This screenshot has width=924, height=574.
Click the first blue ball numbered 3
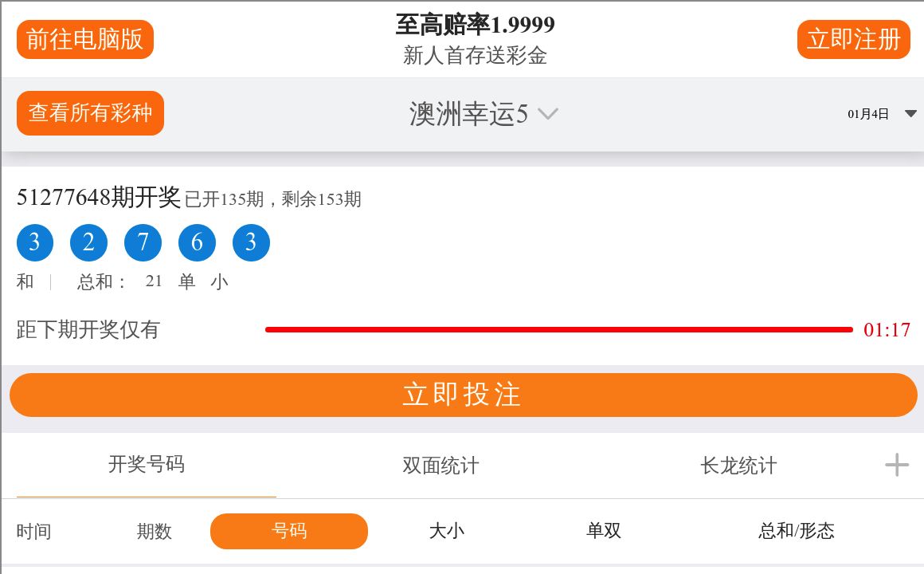coord(34,243)
